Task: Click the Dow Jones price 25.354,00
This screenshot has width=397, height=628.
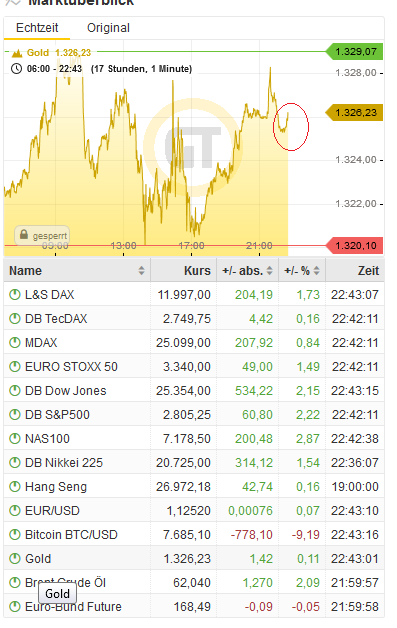Action: [x=183, y=391]
